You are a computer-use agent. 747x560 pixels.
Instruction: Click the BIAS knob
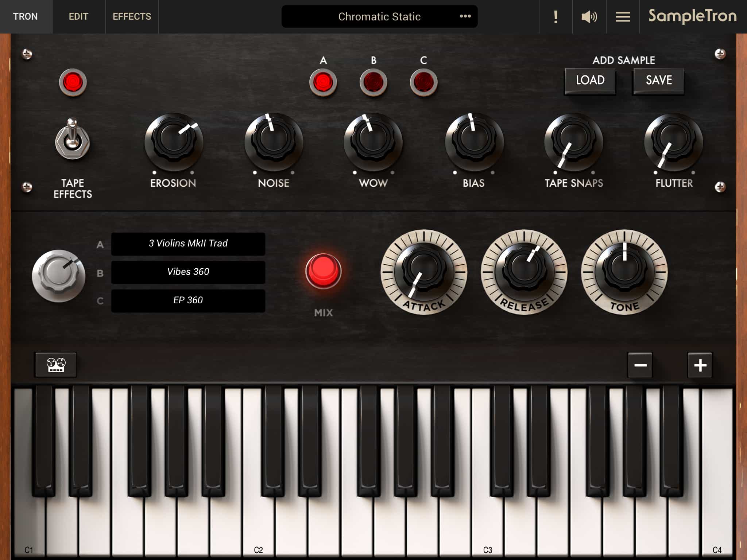click(474, 141)
